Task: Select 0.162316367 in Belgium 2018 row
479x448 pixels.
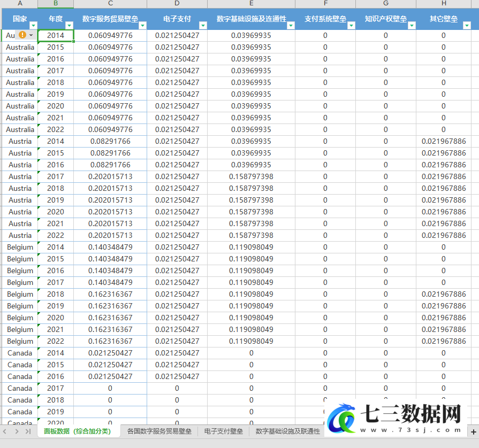Action: coord(110,294)
